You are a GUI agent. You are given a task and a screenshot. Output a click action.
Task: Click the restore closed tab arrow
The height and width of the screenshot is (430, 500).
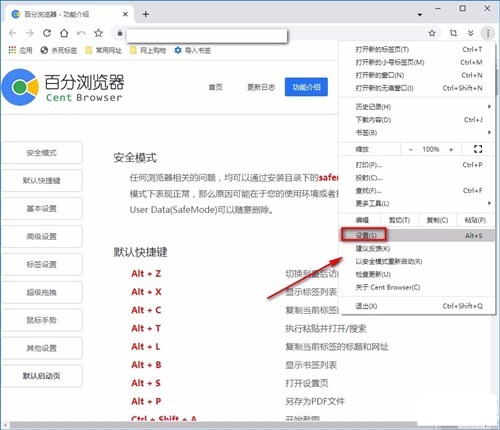point(81,33)
